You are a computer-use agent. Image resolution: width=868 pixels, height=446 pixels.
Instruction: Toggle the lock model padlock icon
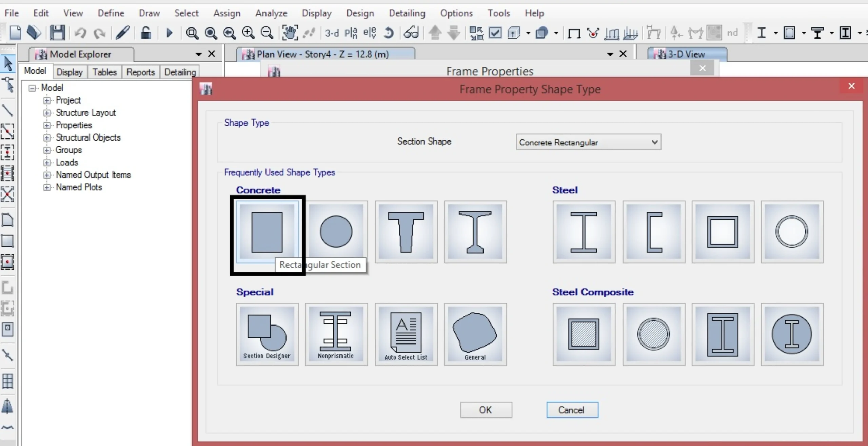tap(146, 33)
